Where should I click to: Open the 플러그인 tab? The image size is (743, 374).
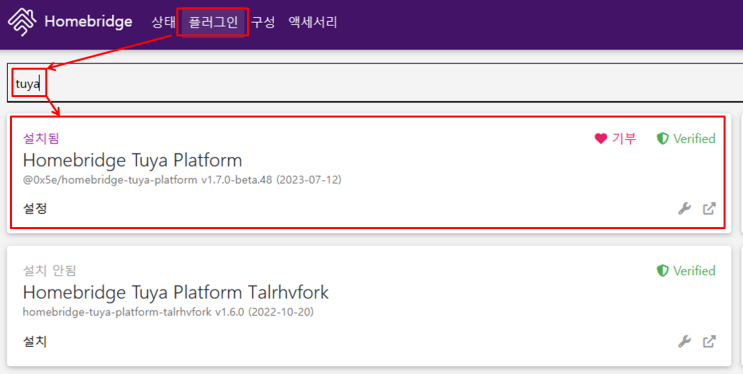[x=213, y=22]
